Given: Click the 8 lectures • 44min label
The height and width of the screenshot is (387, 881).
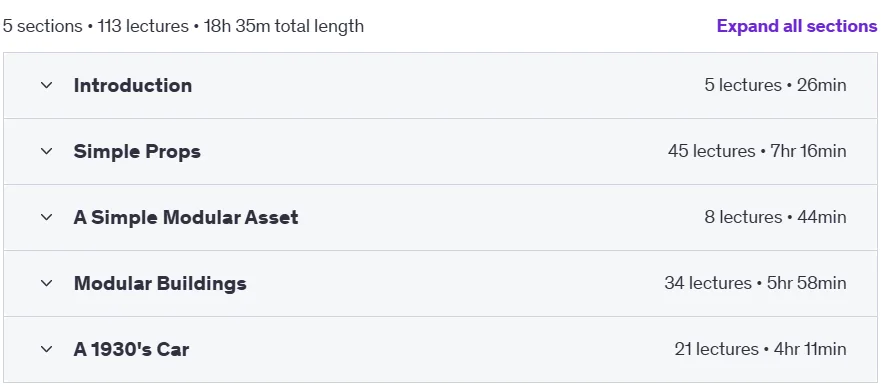Looking at the screenshot, I should [x=775, y=217].
